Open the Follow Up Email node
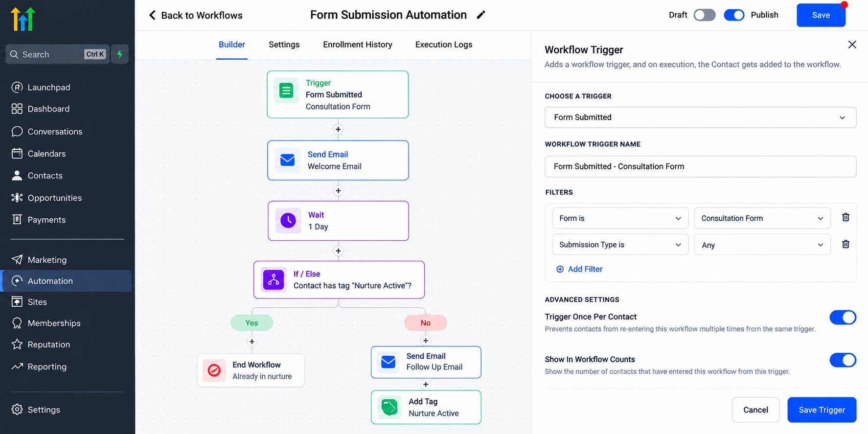 [x=426, y=362]
